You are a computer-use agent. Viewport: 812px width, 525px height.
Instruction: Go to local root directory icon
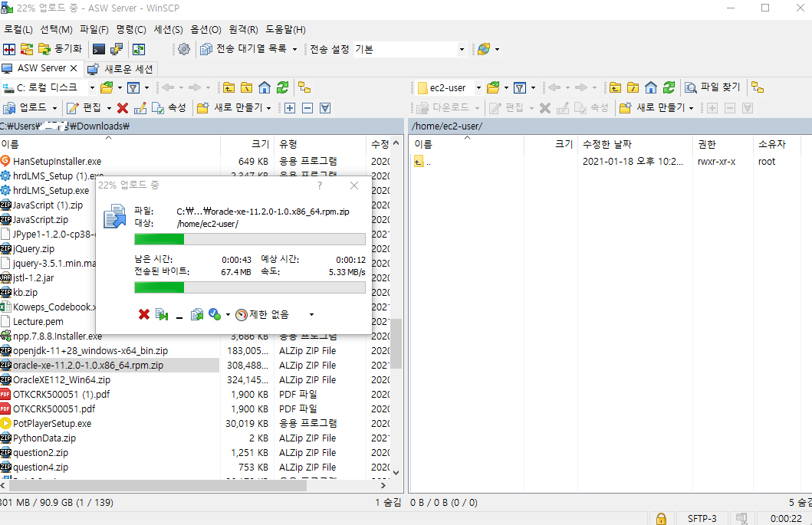pyautogui.click(x=246, y=87)
